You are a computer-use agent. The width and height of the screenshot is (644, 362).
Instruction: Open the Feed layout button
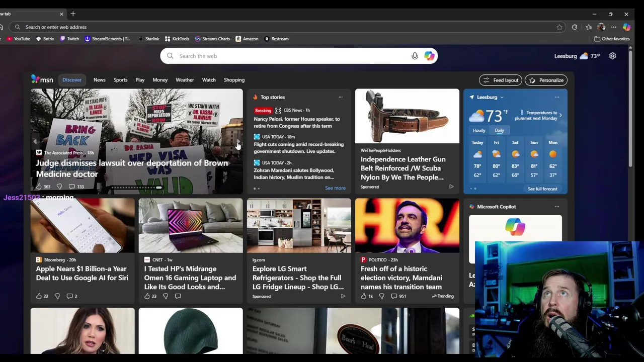pyautogui.click(x=501, y=80)
